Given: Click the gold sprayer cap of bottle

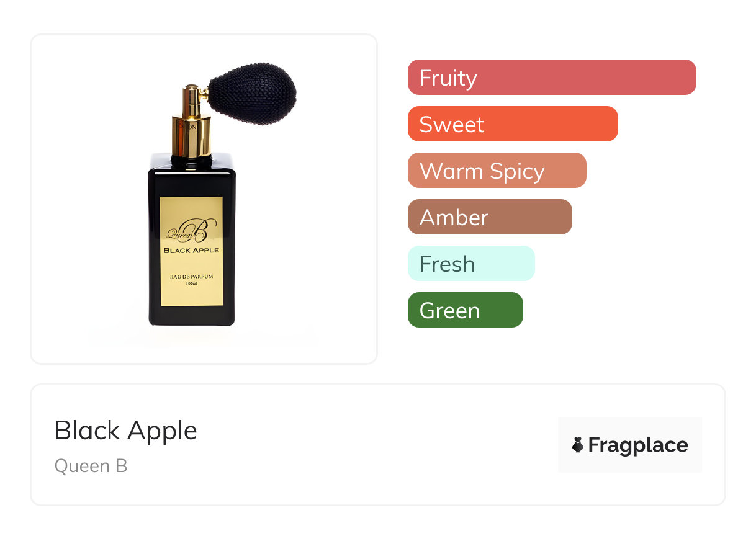Looking at the screenshot, I should (x=191, y=124).
